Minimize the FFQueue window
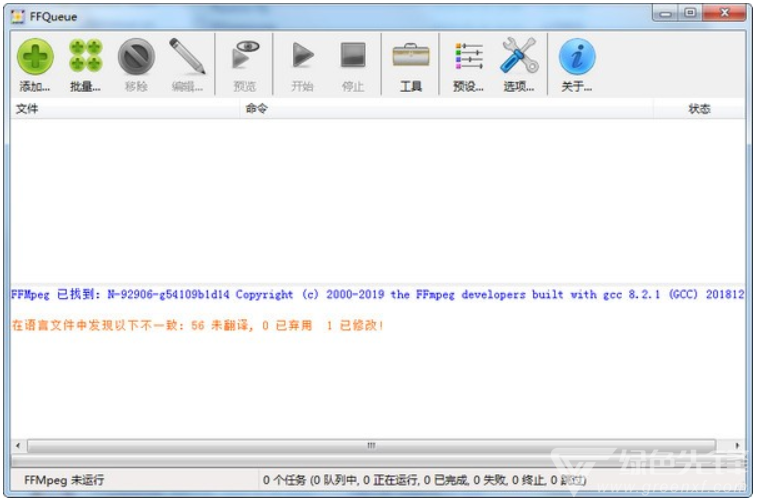Viewport: 758px width, 501px height. 665,14
